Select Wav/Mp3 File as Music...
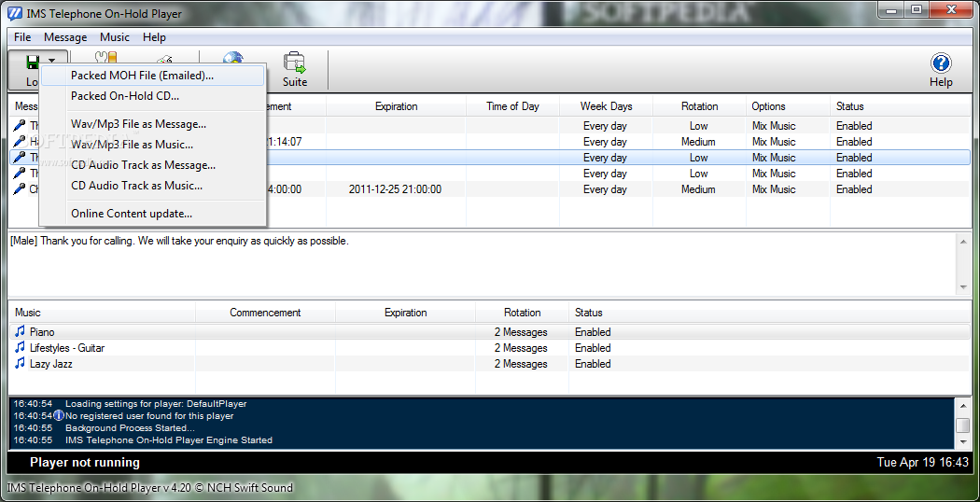Viewport: 980px width, 502px height. tap(152, 145)
